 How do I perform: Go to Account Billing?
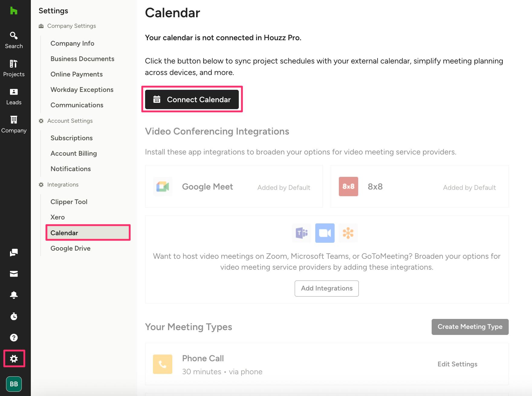click(73, 153)
